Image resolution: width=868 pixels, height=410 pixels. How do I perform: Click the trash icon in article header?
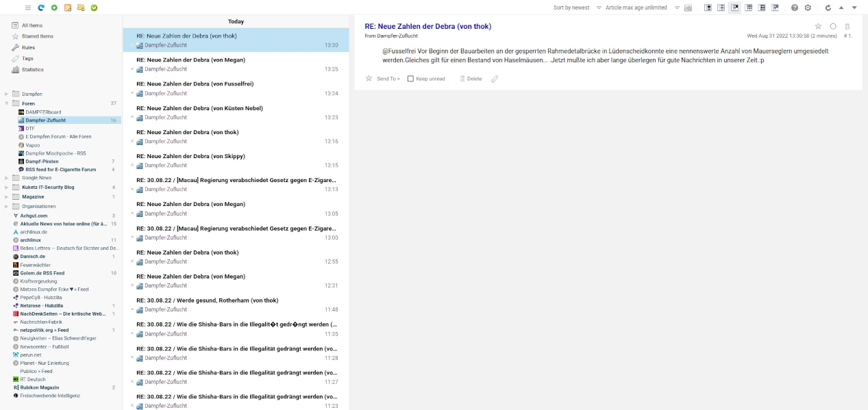[x=847, y=26]
